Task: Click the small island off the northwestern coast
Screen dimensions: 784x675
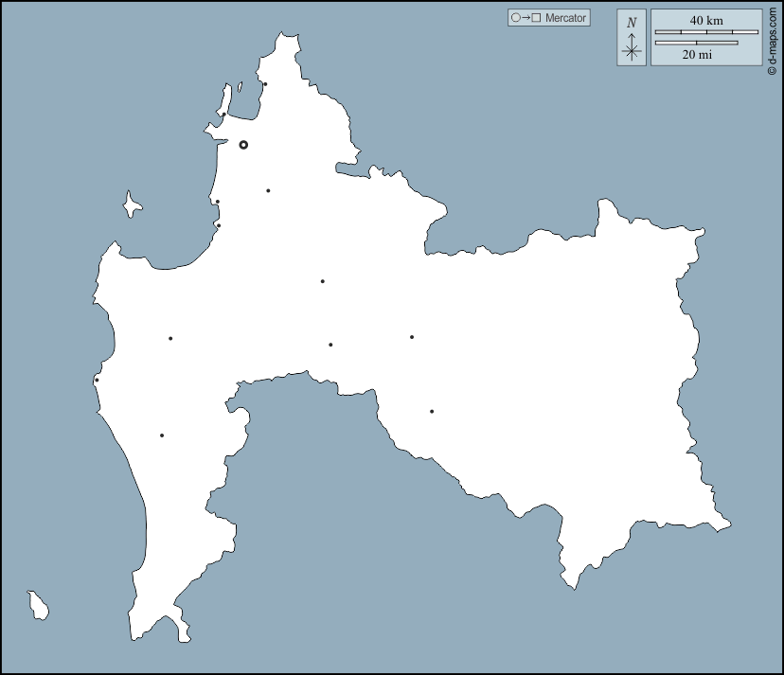Action: (132, 204)
